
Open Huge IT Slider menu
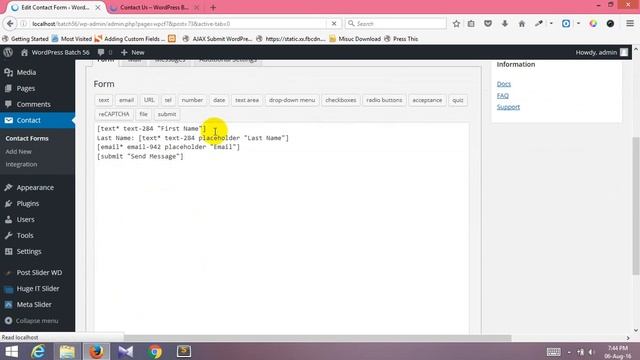click(x=37, y=288)
